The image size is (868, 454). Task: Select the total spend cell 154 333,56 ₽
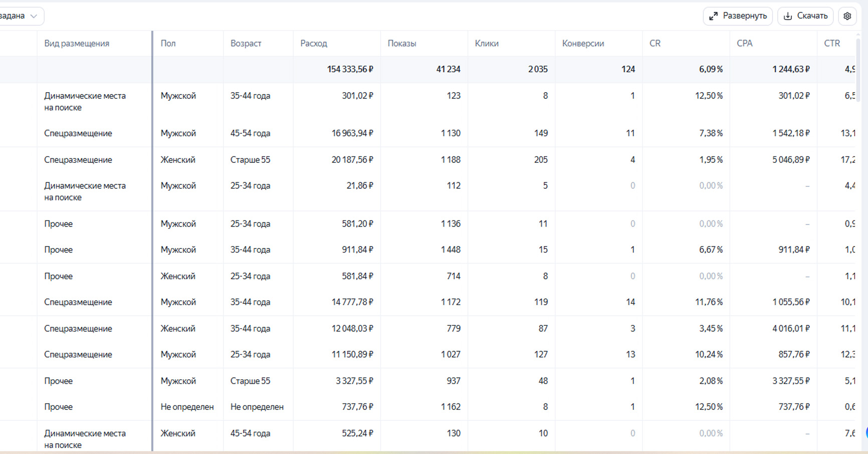tap(350, 69)
